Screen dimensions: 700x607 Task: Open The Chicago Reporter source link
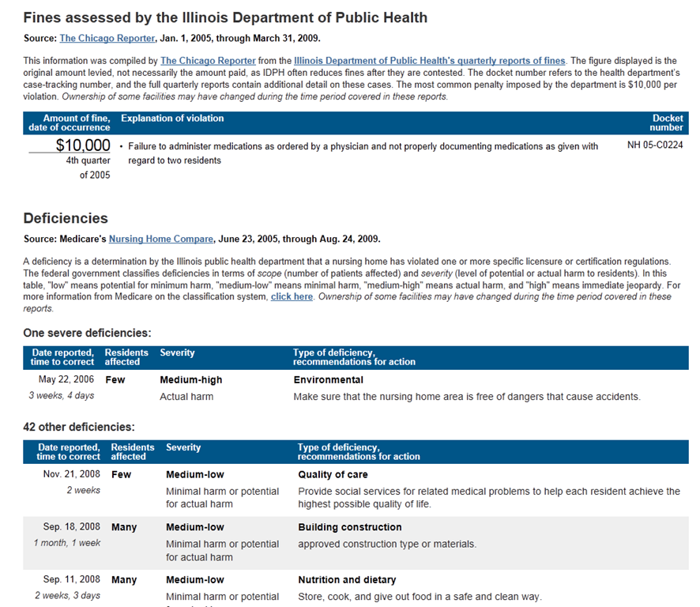(x=107, y=39)
